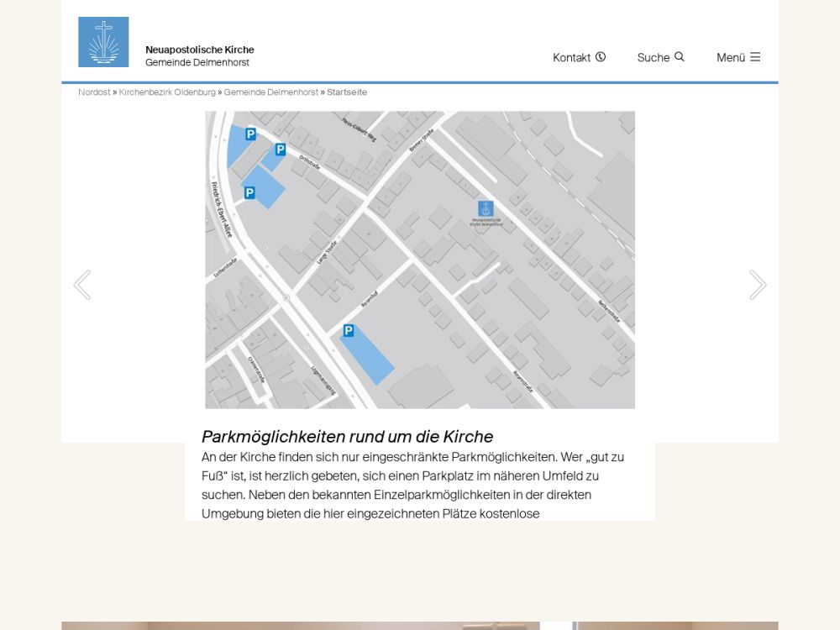Open the Parkmöglichkeiten rund um die Kirche heading
Screen dimensions: 840x630
347,437
